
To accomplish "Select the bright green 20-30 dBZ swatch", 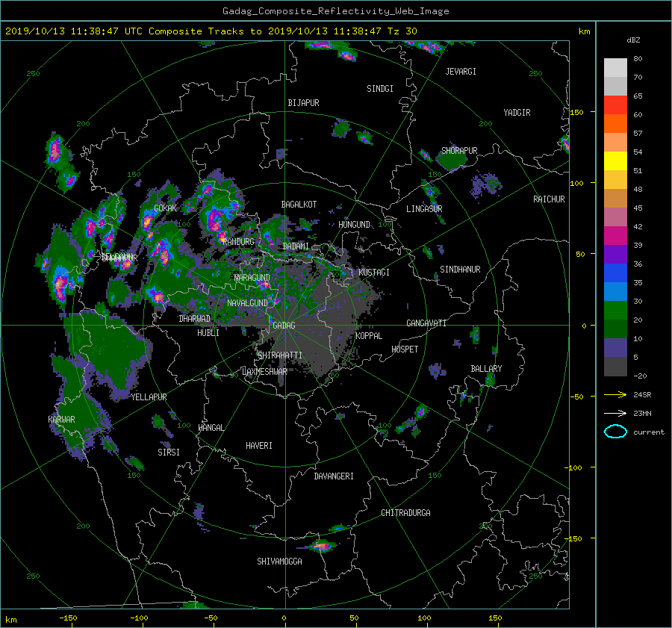I will (615, 311).
